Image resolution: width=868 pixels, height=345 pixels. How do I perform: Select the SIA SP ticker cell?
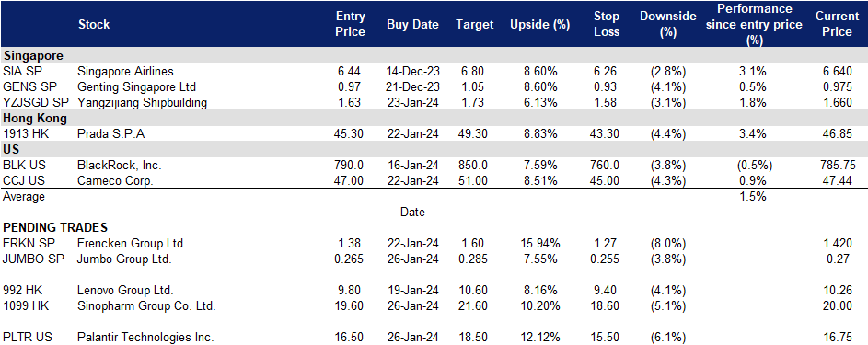[20, 72]
